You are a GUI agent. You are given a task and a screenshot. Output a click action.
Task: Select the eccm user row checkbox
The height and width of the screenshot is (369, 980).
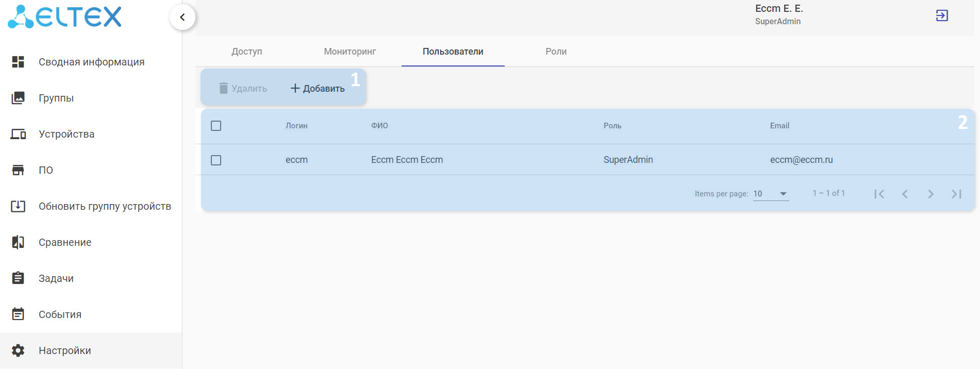[216, 160]
